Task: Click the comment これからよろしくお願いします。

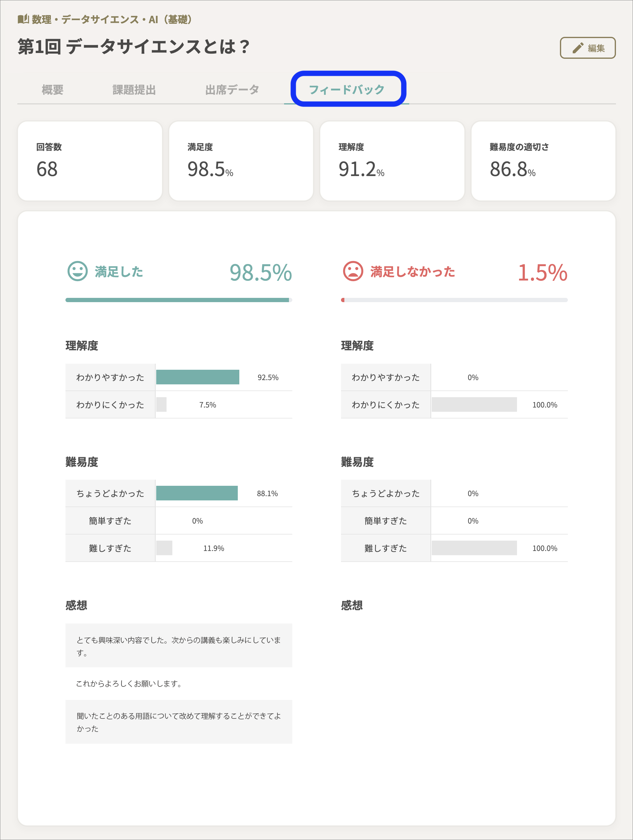Action: (129, 684)
